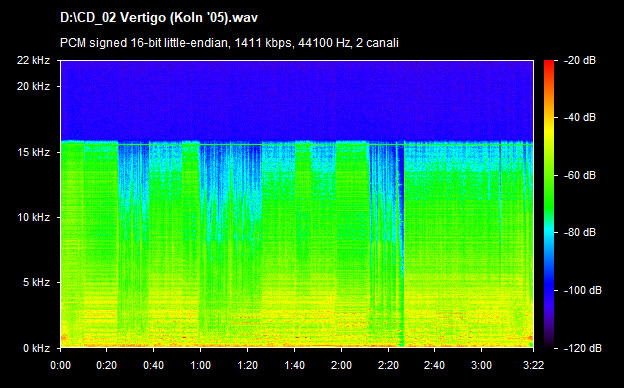624x388 pixels.
Task: Click the 0 kHz frequency axis label
Action: pyautogui.click(x=36, y=348)
